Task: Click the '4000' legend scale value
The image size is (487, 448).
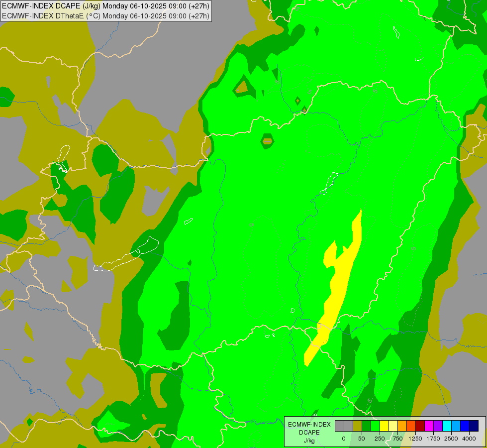Action: 469,439
